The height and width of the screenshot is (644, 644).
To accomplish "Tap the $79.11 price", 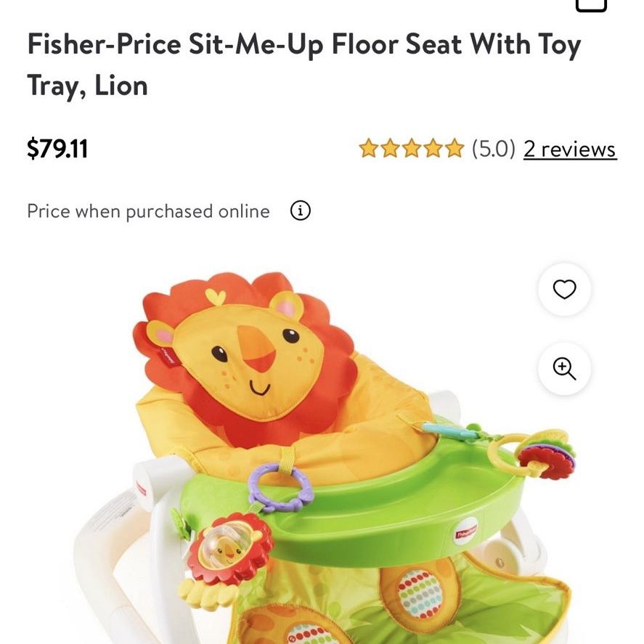I will pyautogui.click(x=57, y=149).
